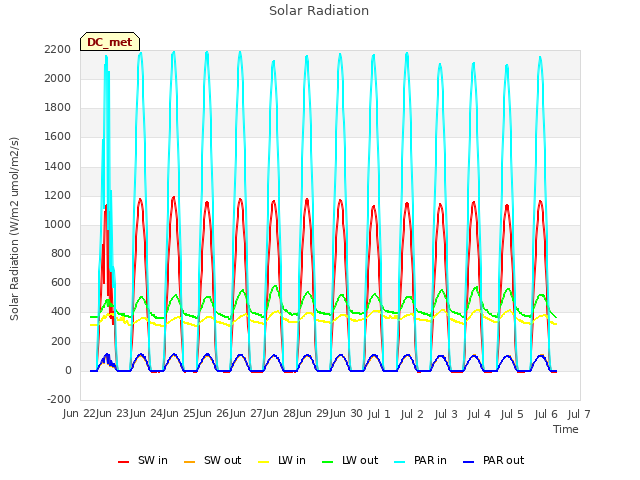Click the LW out green legend swatch

coord(328,462)
